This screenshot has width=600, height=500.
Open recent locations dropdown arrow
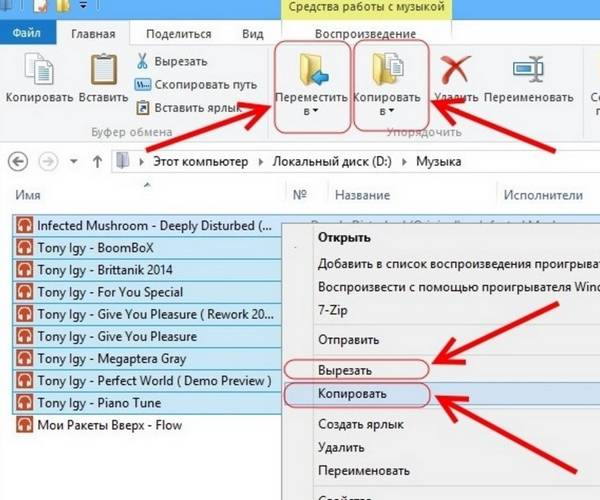[73, 161]
